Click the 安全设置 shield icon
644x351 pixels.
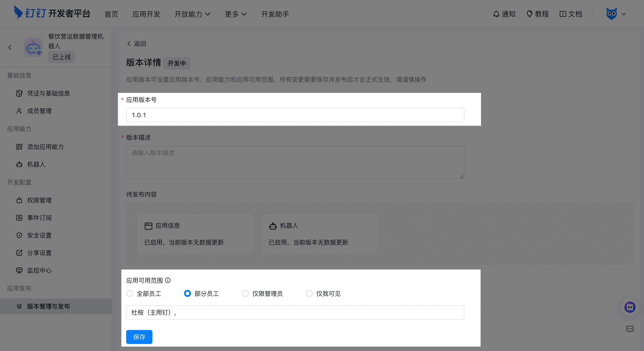click(19, 235)
